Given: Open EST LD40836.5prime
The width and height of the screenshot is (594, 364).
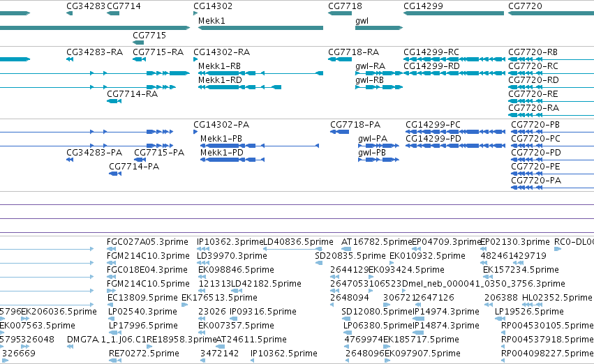Looking at the screenshot, I should [x=298, y=242].
